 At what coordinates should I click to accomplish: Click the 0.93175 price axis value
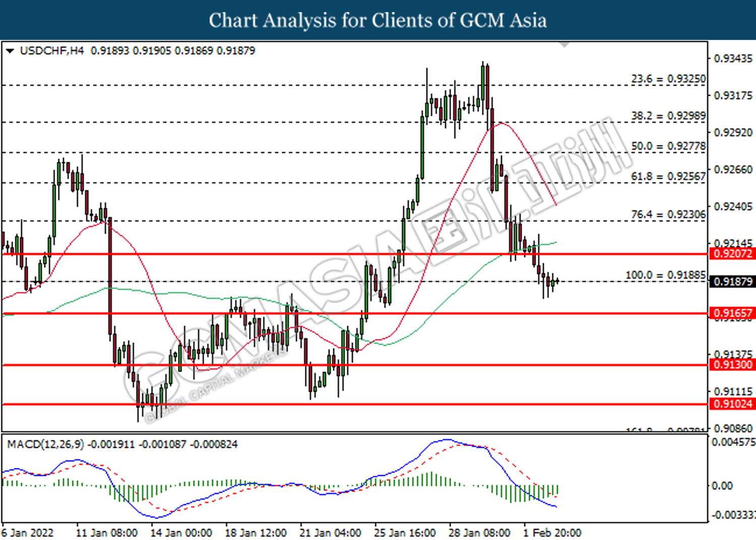[733, 95]
